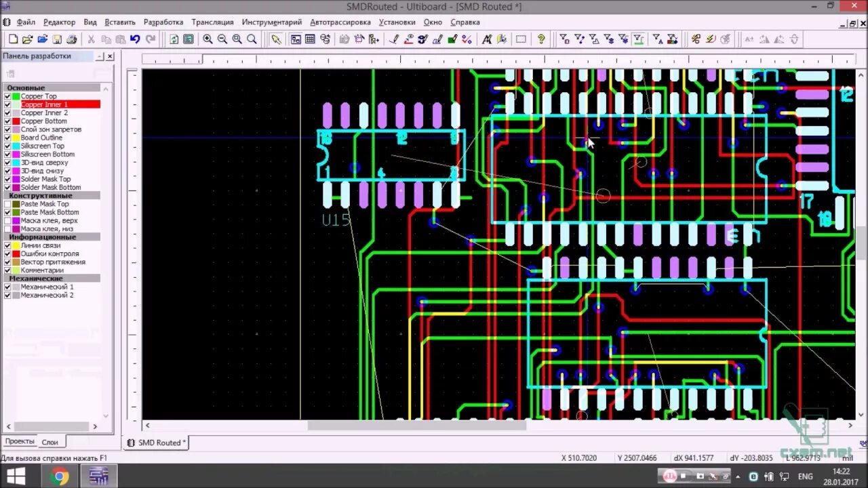
Task: Collapse the 'Информационные' layer group header
Action: 52,237
